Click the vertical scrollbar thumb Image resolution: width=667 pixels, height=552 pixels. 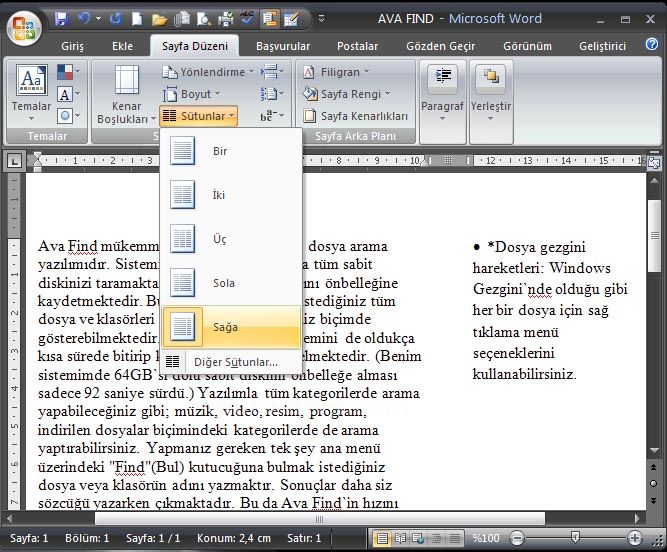pyautogui.click(x=654, y=235)
